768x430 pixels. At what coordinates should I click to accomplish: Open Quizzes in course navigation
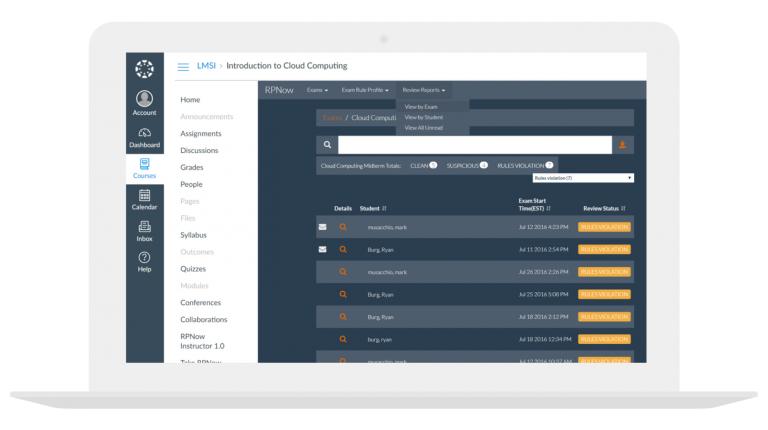[193, 269]
